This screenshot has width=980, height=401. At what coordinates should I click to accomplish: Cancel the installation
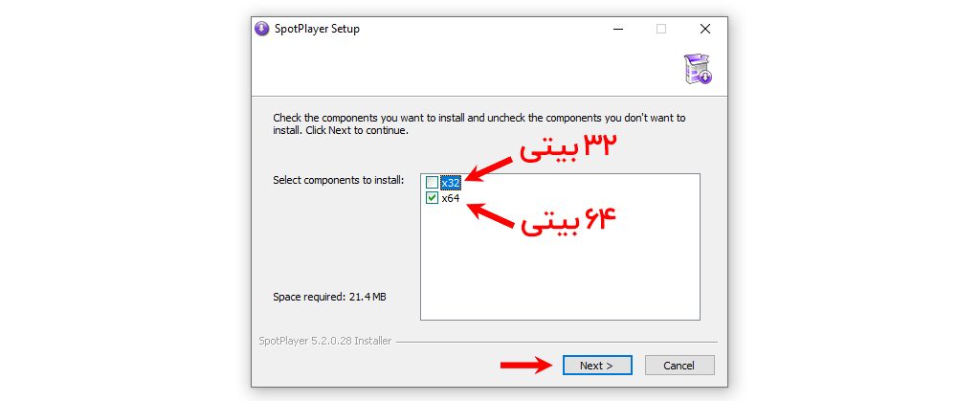pos(679,365)
